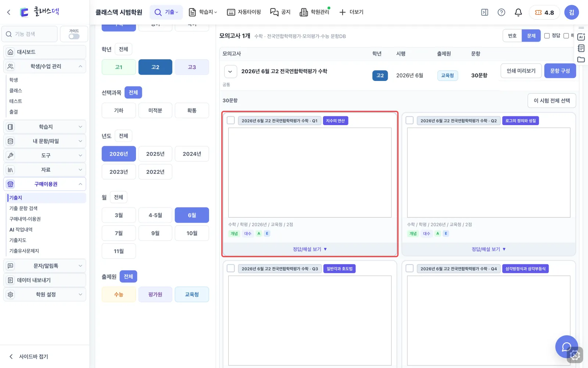Open the 학습지 dropdown in top bar
This screenshot has height=368, width=588.
point(203,12)
